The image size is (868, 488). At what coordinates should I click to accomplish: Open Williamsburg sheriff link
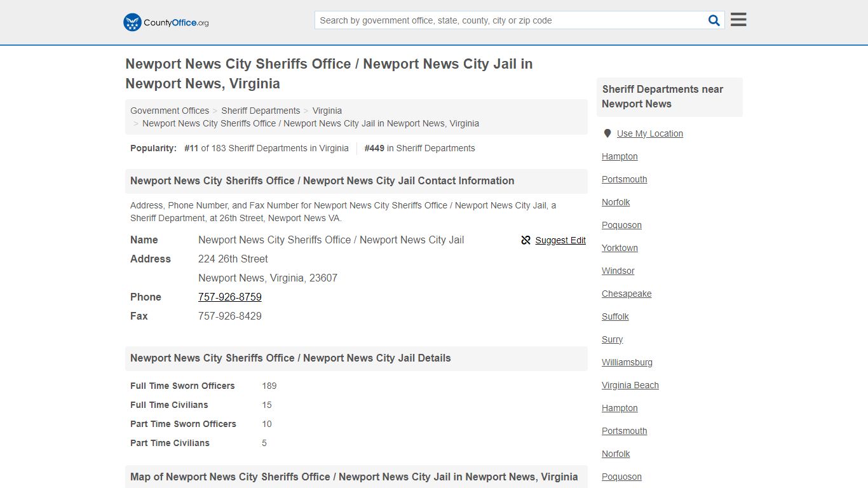pyautogui.click(x=627, y=362)
